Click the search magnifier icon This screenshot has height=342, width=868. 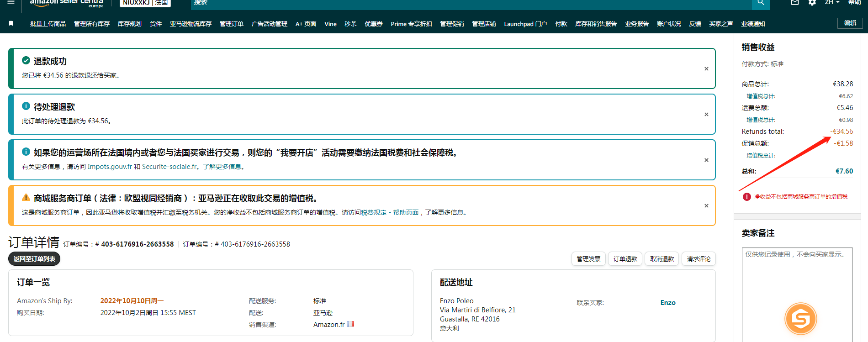click(761, 3)
